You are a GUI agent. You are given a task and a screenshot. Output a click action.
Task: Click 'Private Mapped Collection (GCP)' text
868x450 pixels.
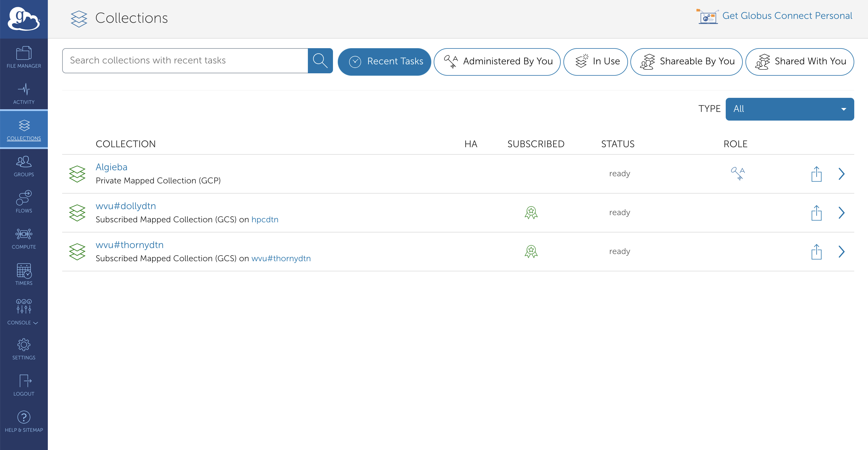tap(158, 181)
